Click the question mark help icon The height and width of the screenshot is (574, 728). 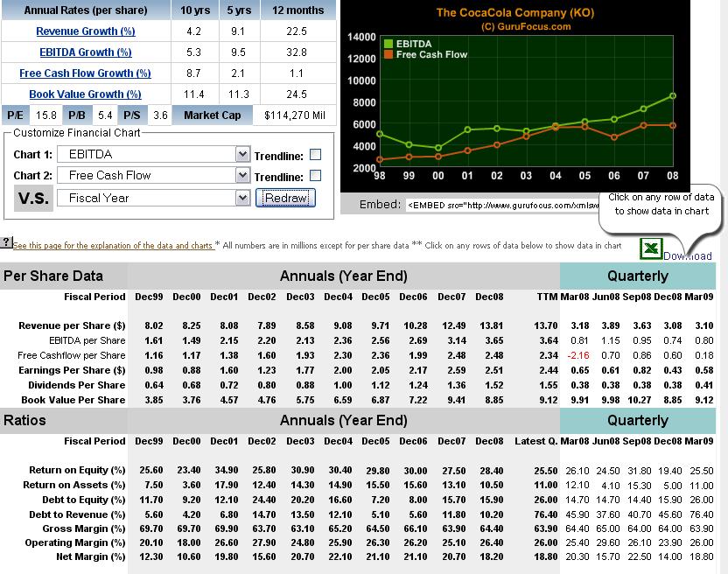coord(6,242)
